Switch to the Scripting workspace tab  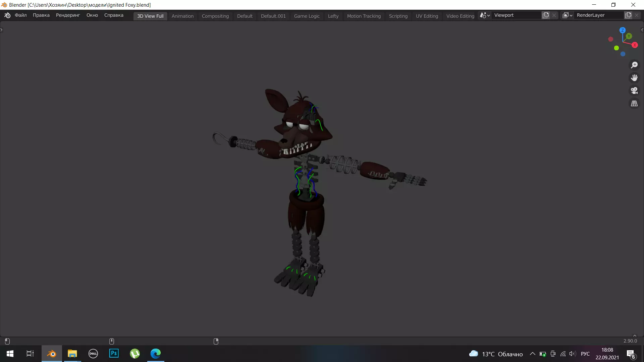point(398,16)
